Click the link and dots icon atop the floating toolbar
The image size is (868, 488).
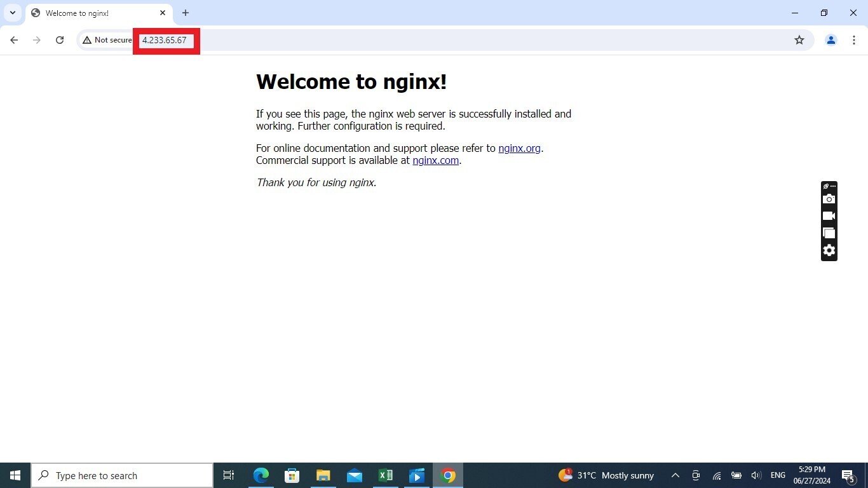[829, 186]
